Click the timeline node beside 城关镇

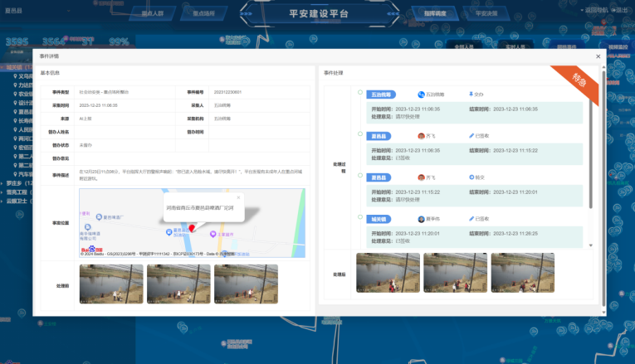coord(360,216)
